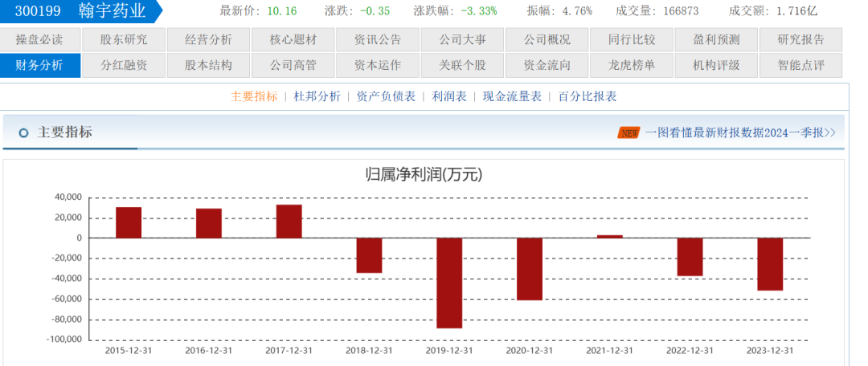View the 杜邦分析 sub-section

(x=317, y=96)
